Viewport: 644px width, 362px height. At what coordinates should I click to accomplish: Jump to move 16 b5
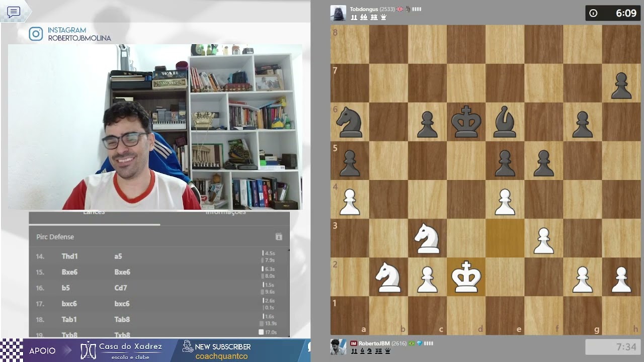click(x=65, y=288)
